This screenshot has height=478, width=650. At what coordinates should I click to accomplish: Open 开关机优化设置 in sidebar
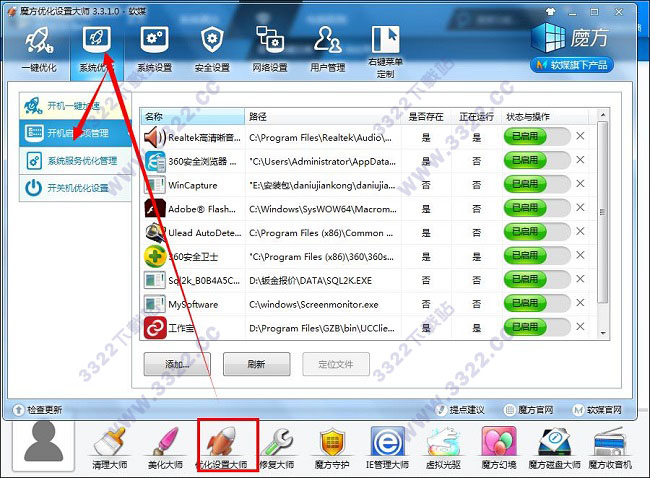point(75,188)
